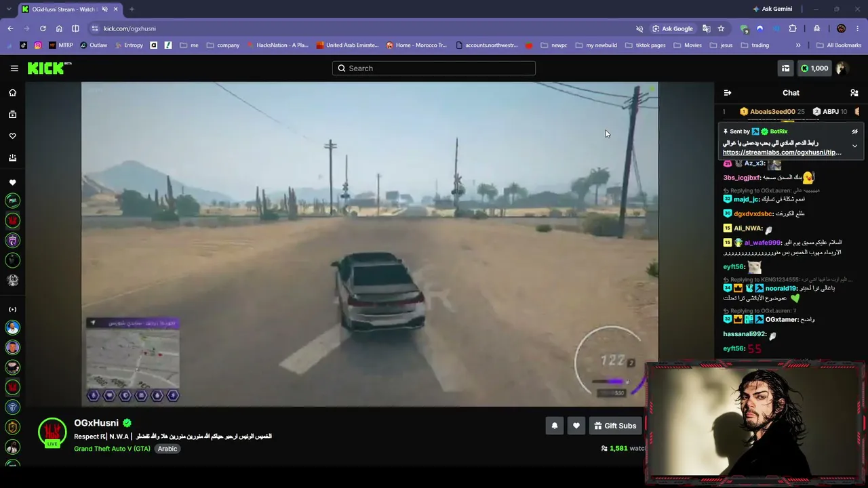Open the 1,000 points balance button
This screenshot has width=868, height=488.
[814, 68]
